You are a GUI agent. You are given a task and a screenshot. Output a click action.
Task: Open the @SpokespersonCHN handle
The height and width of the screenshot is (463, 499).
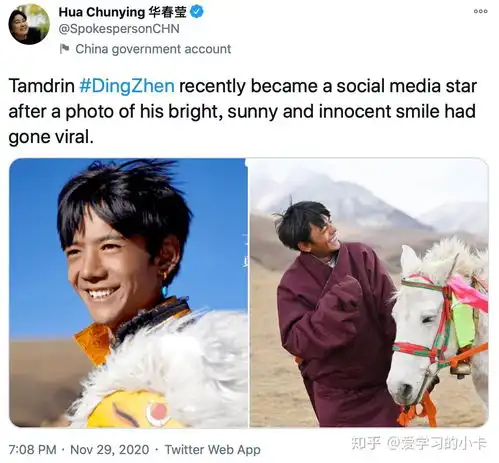click(119, 29)
